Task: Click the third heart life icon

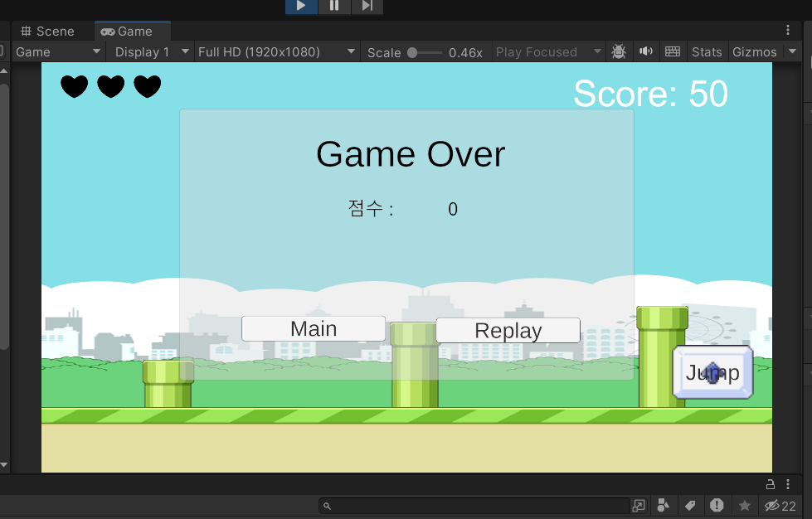Action: click(x=148, y=86)
